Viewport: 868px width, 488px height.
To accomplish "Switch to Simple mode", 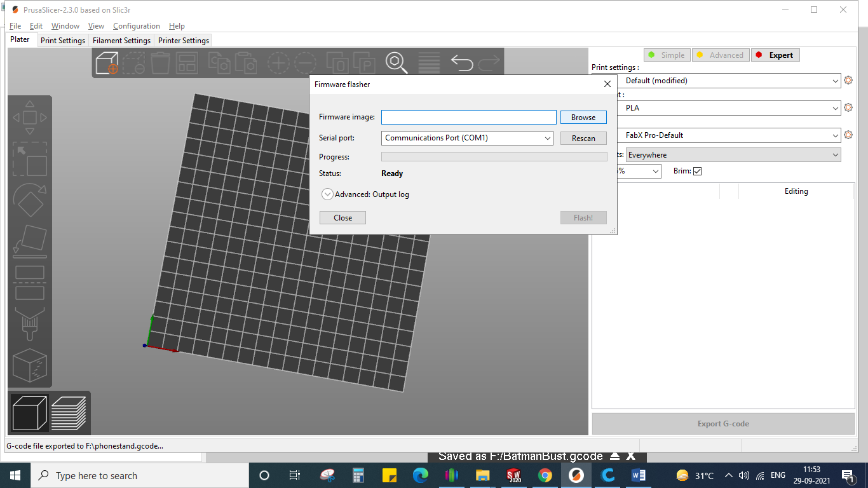I will (x=666, y=55).
